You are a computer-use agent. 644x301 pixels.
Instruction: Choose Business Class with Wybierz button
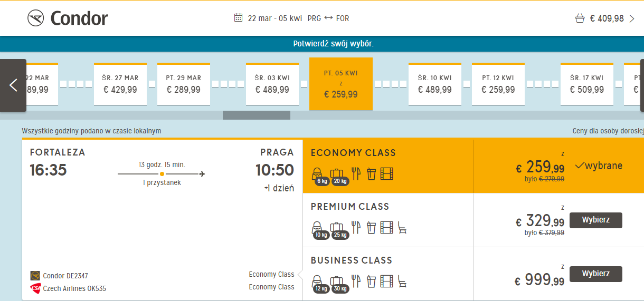click(596, 274)
